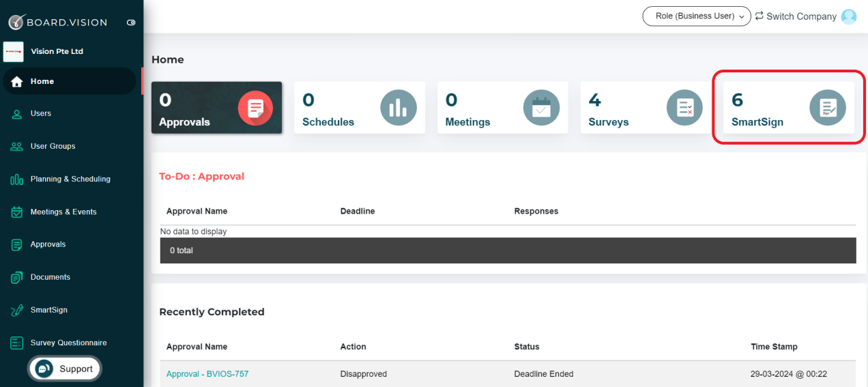Open the Support chat button
The image size is (868, 387).
(65, 369)
